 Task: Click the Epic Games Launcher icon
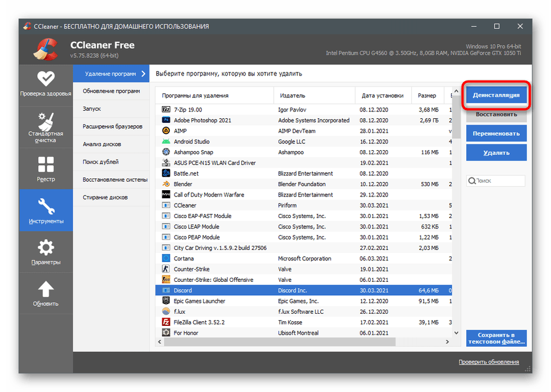tap(165, 301)
